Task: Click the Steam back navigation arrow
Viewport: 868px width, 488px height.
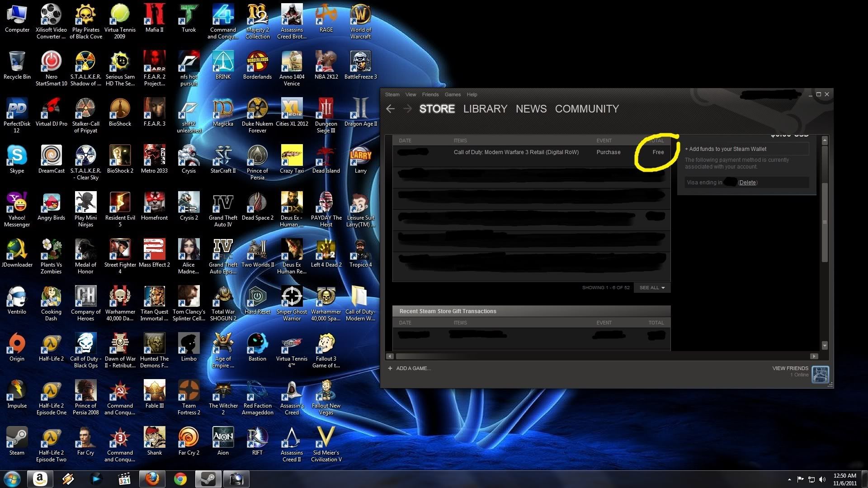Action: (x=391, y=109)
